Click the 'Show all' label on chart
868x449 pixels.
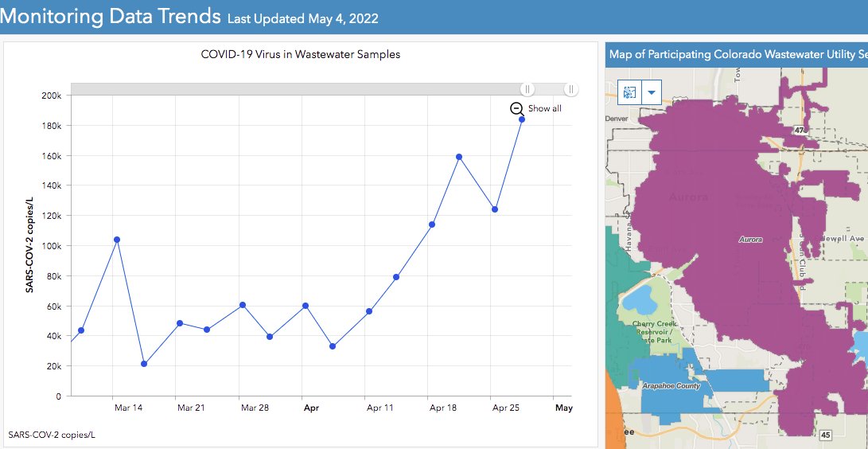click(545, 108)
